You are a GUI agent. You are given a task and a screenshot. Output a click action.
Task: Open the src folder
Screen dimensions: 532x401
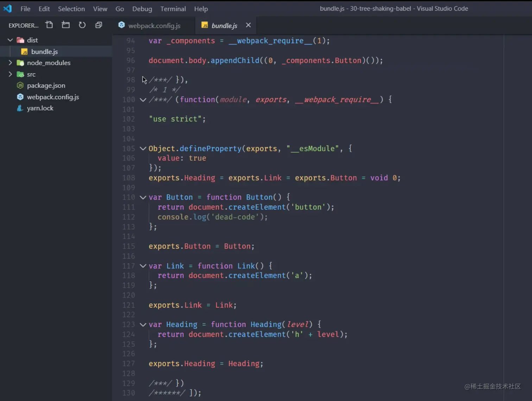point(56,74)
